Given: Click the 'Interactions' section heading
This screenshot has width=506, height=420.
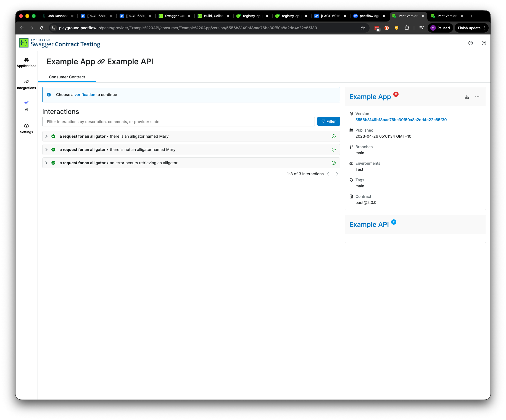Looking at the screenshot, I should pos(60,111).
